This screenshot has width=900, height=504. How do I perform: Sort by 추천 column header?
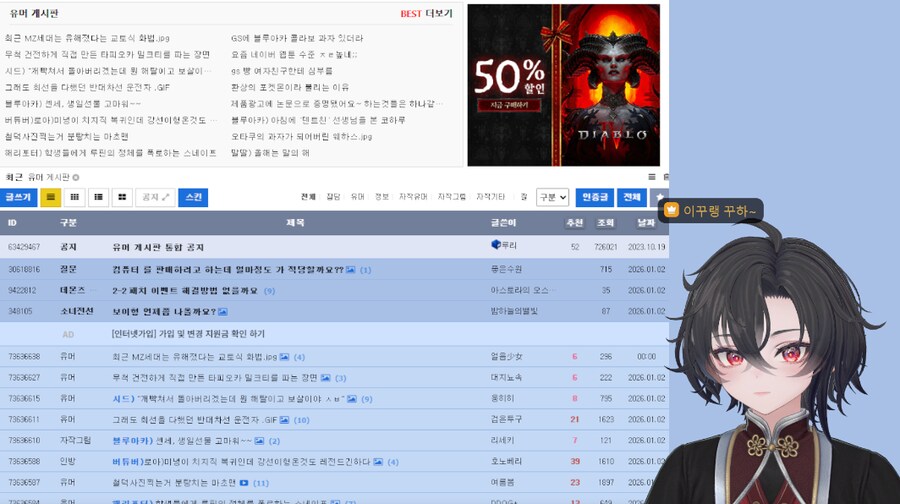[575, 223]
